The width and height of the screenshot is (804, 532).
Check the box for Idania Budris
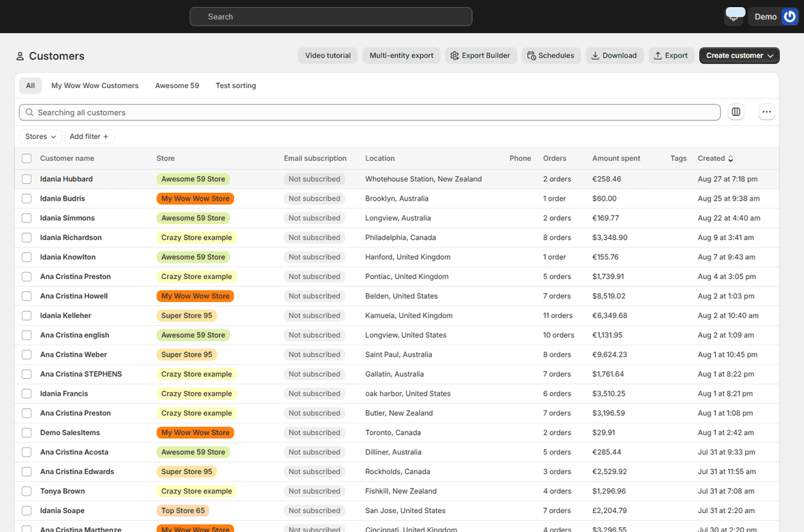(x=27, y=199)
